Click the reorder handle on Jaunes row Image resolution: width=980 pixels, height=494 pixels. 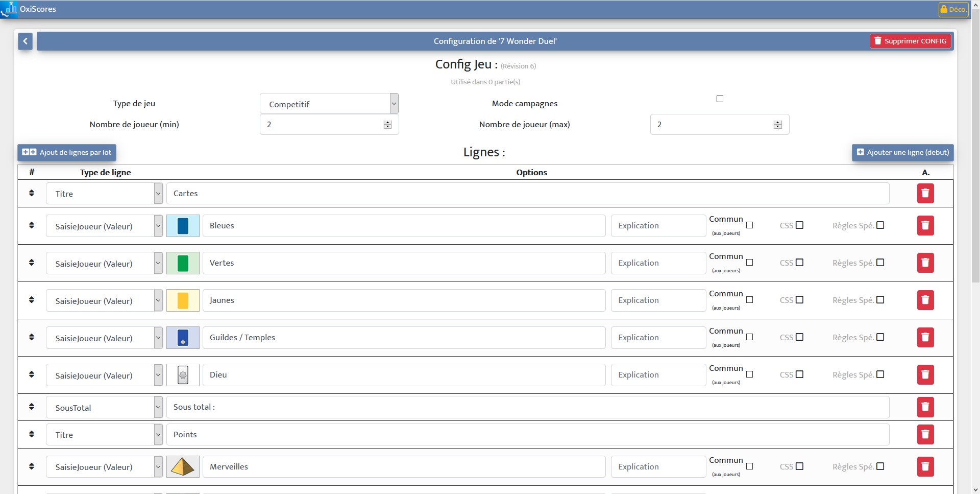[x=32, y=300]
